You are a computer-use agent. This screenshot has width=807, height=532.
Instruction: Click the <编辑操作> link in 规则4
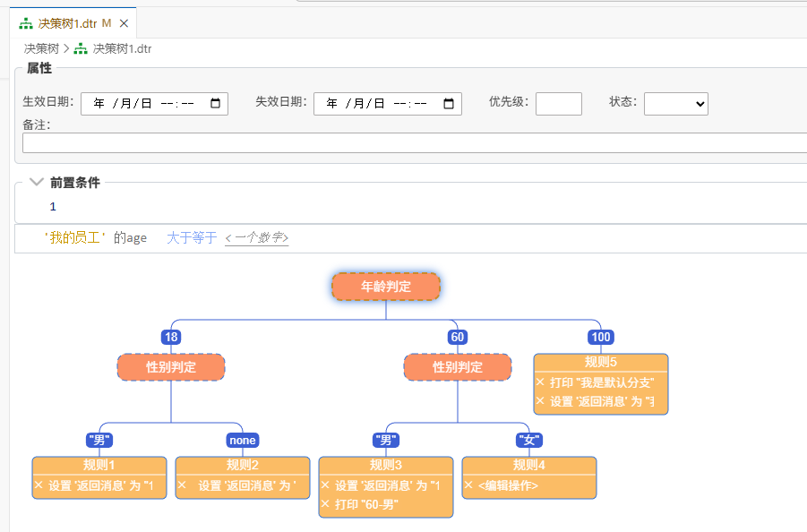coord(508,485)
